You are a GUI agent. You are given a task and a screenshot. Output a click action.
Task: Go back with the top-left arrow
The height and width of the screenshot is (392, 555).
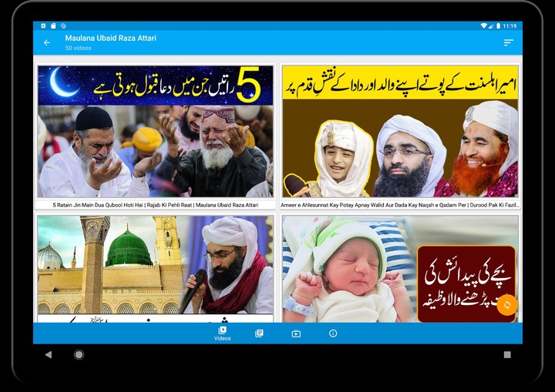pyautogui.click(x=47, y=43)
